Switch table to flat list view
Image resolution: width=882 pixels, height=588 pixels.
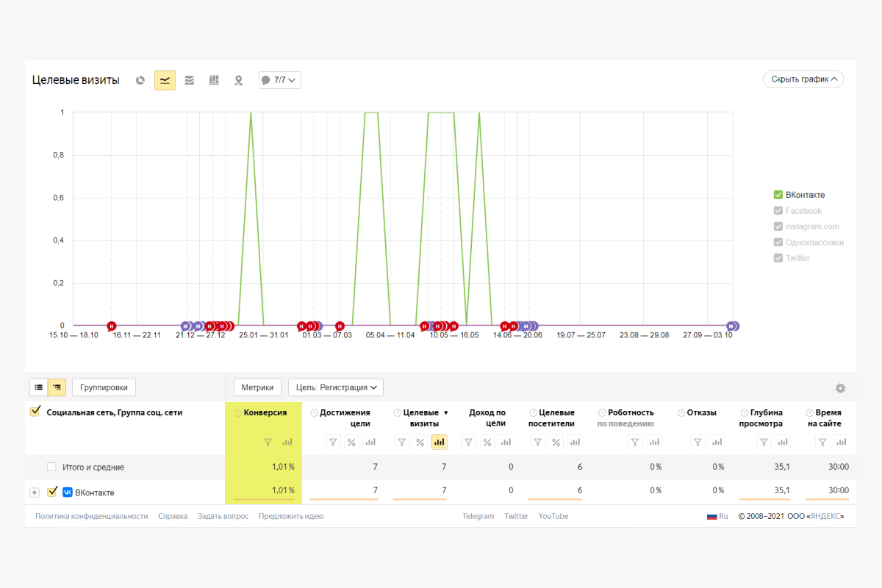(39, 387)
